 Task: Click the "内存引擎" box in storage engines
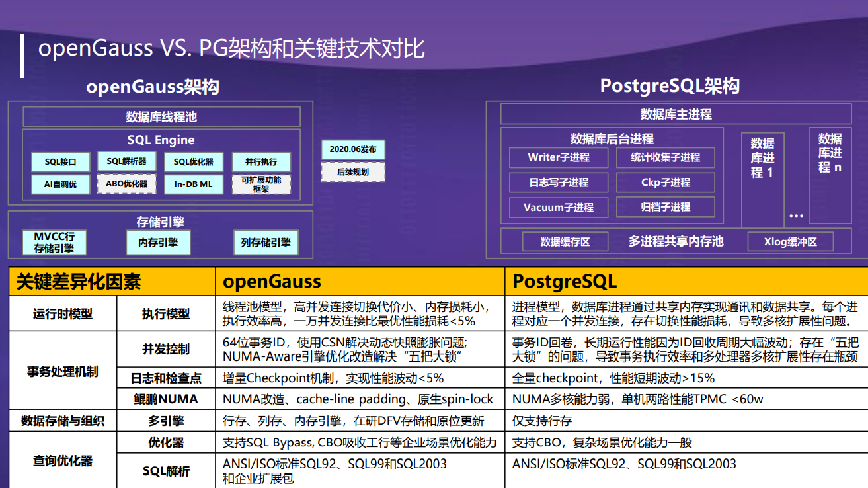159,243
